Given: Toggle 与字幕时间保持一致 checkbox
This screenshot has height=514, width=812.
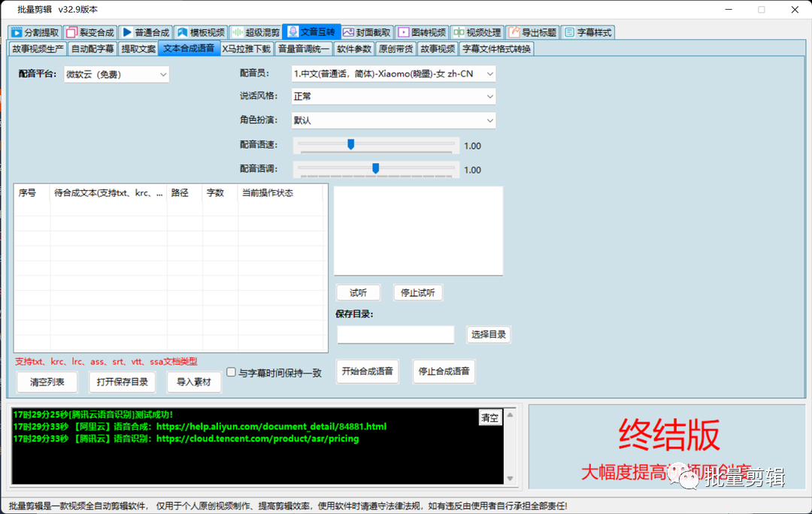Looking at the screenshot, I should point(231,372).
